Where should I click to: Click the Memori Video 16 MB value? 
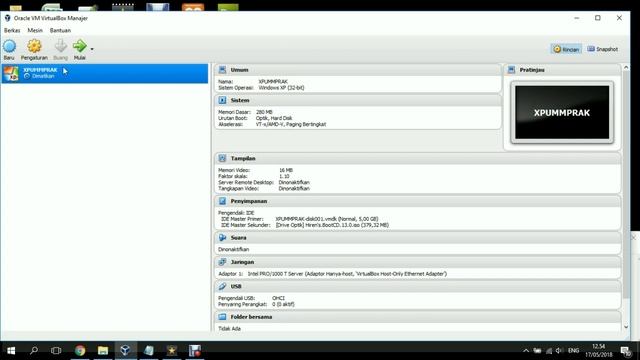coord(286,170)
